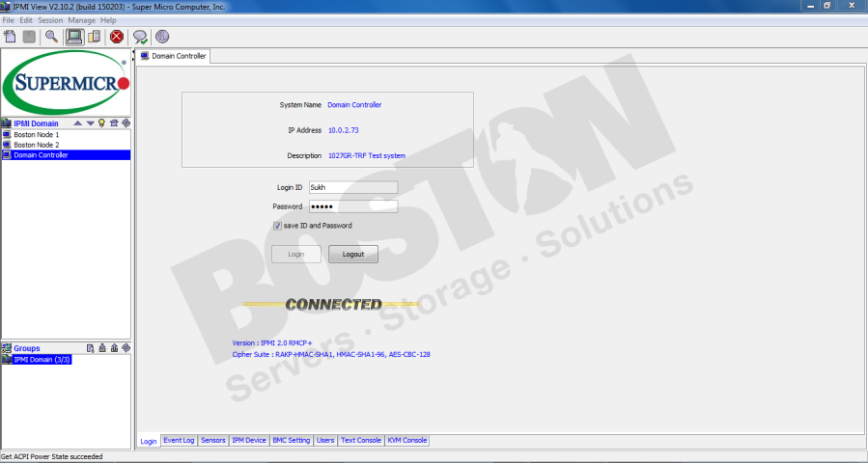Click the Login ID field containing Sukh
Viewport: 868px width, 463px height.
(353, 187)
